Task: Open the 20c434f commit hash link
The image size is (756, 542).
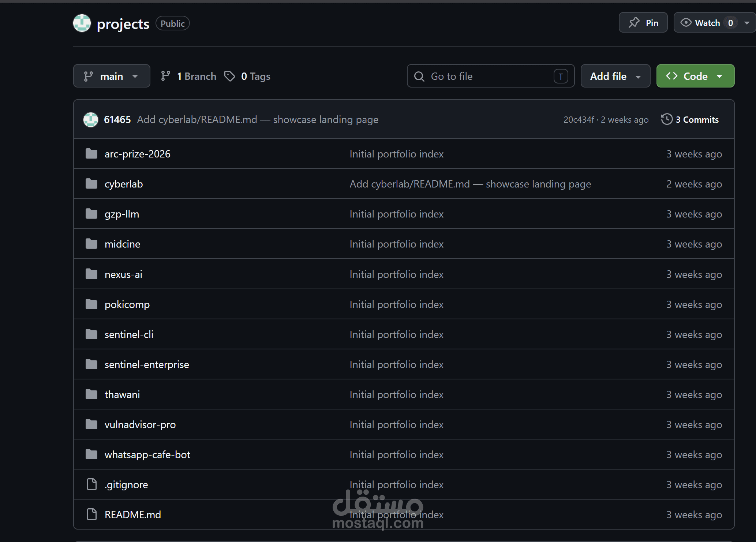Action: click(x=579, y=120)
